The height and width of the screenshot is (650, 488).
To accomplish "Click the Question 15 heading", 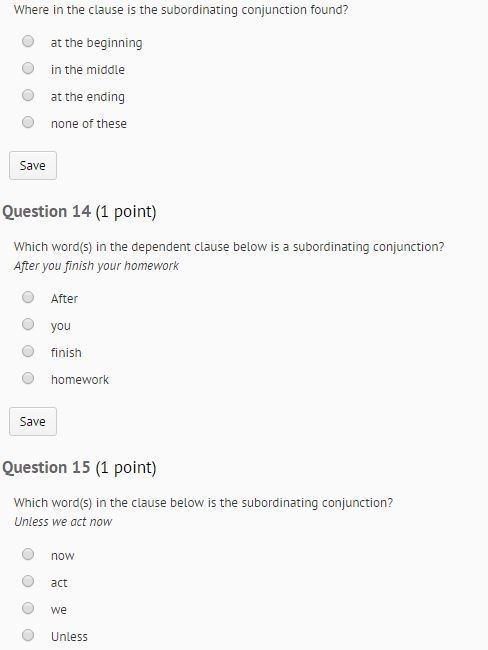I will [x=79, y=468].
